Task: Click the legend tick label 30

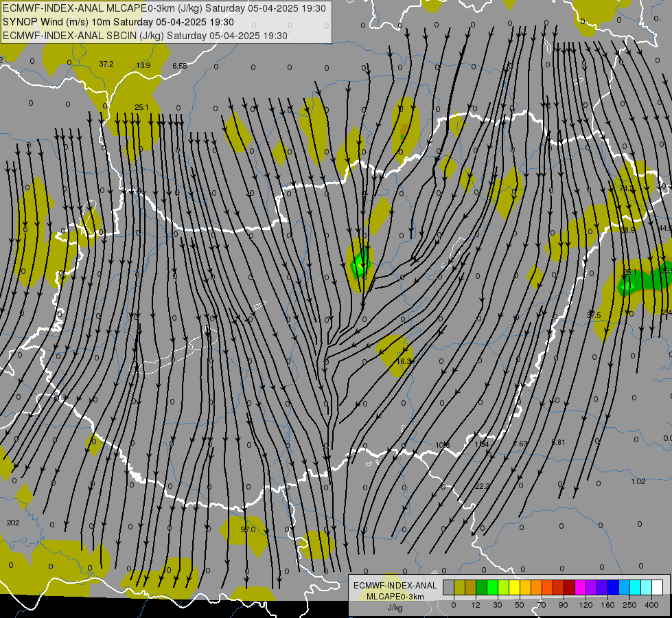Action: click(497, 605)
